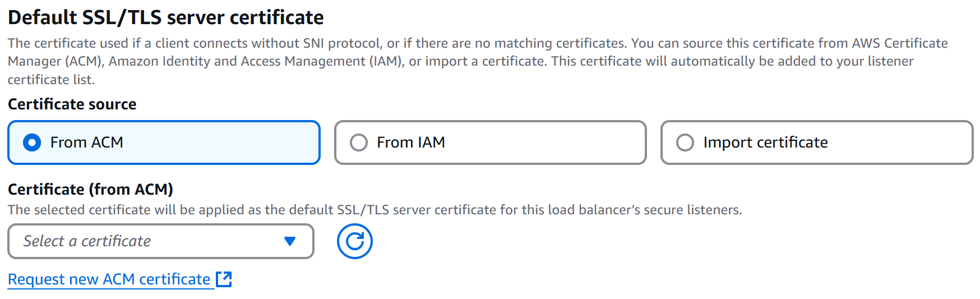Image resolution: width=980 pixels, height=299 pixels.
Task: Choose the From IAM certificate source
Action: coord(490,142)
